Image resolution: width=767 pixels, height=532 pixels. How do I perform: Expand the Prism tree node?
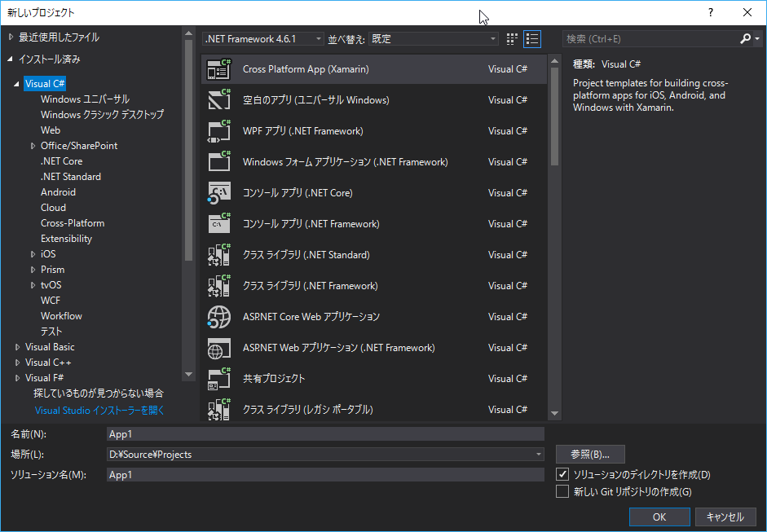click(x=33, y=270)
